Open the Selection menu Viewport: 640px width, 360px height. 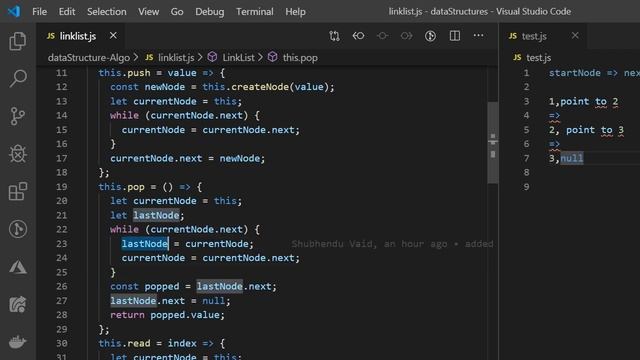[107, 11]
